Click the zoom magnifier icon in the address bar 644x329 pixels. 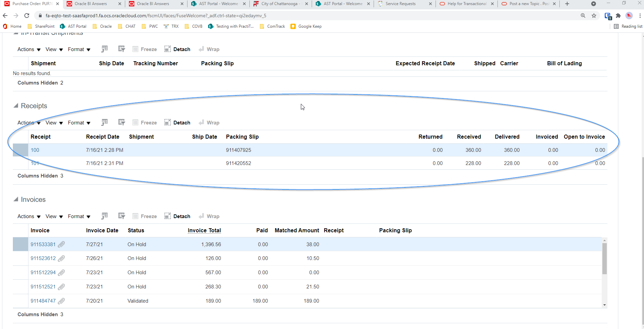point(583,16)
